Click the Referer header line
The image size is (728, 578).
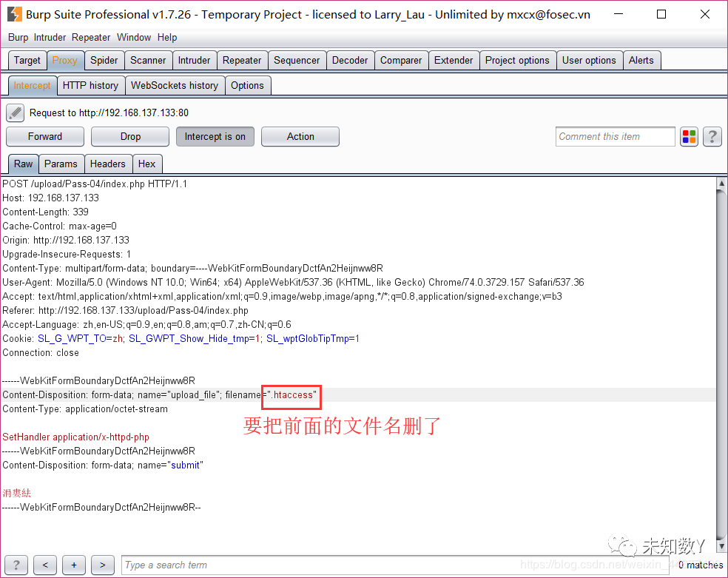point(125,311)
